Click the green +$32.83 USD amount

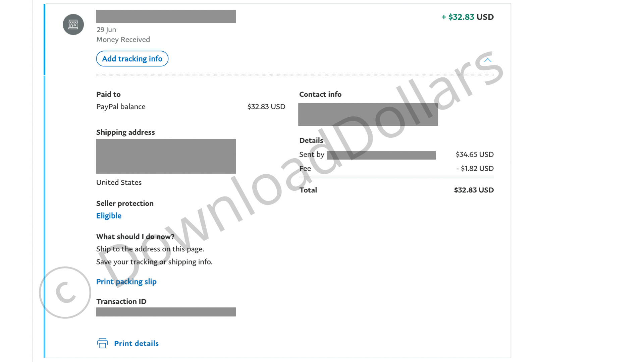[467, 17]
